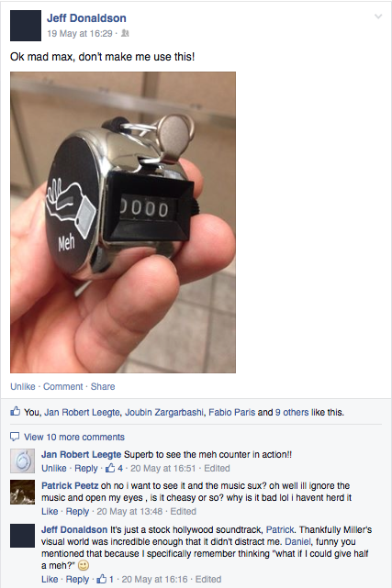Image resolution: width=392 pixels, height=588 pixels.
Task: Open Jeff Donaldson's avatar on his last comment
Action: click(23, 536)
